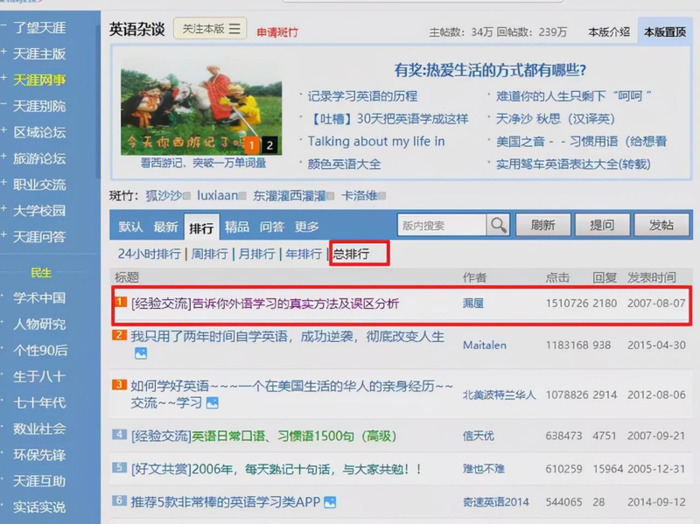Viewport: 700px width, 524px height.
Task: Expand 大学校园 sidebar section
Action: [x=4, y=209]
